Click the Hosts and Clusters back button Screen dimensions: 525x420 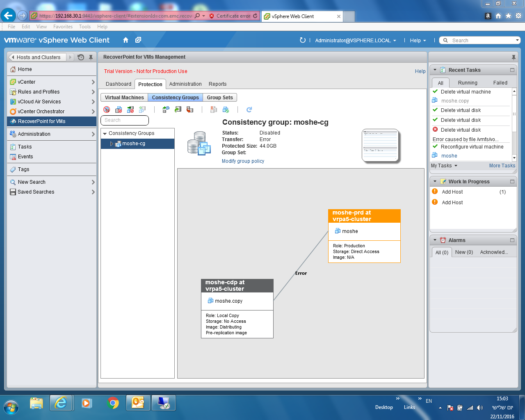(x=38, y=57)
